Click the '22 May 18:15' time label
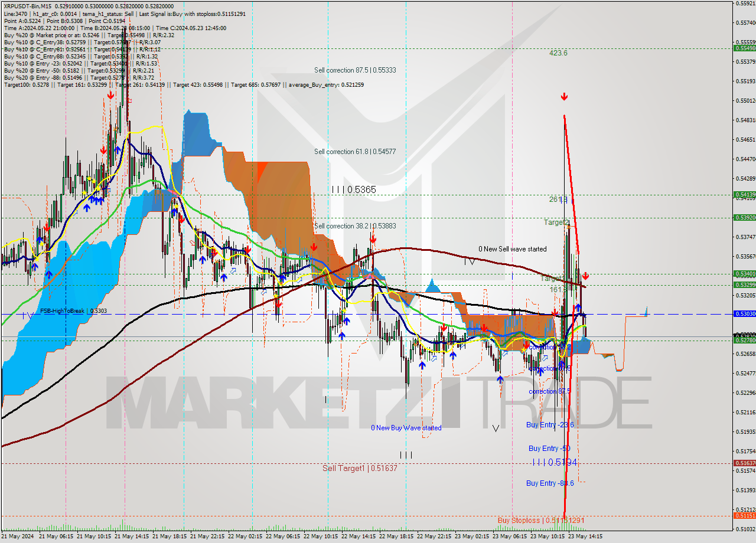Viewport: 756px width, 543px height. point(397,537)
